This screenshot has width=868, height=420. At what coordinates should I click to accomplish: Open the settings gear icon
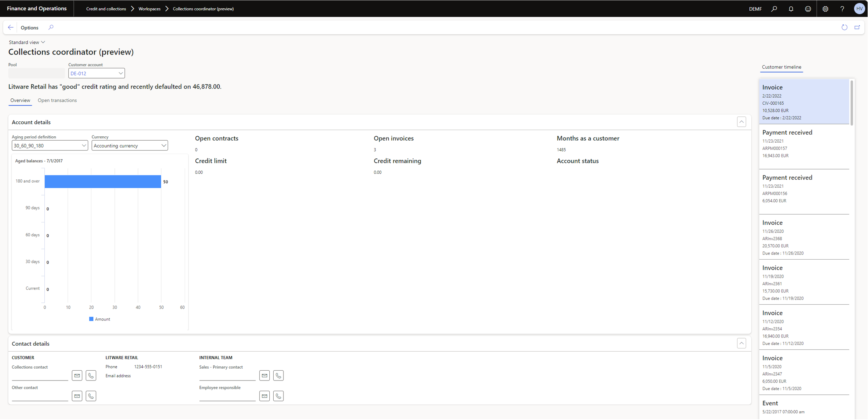tap(825, 9)
